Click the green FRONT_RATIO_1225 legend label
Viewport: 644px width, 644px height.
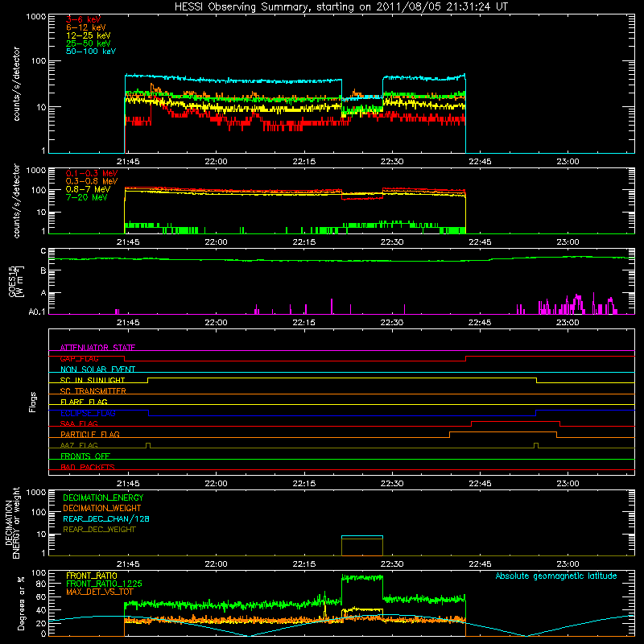pos(104,584)
